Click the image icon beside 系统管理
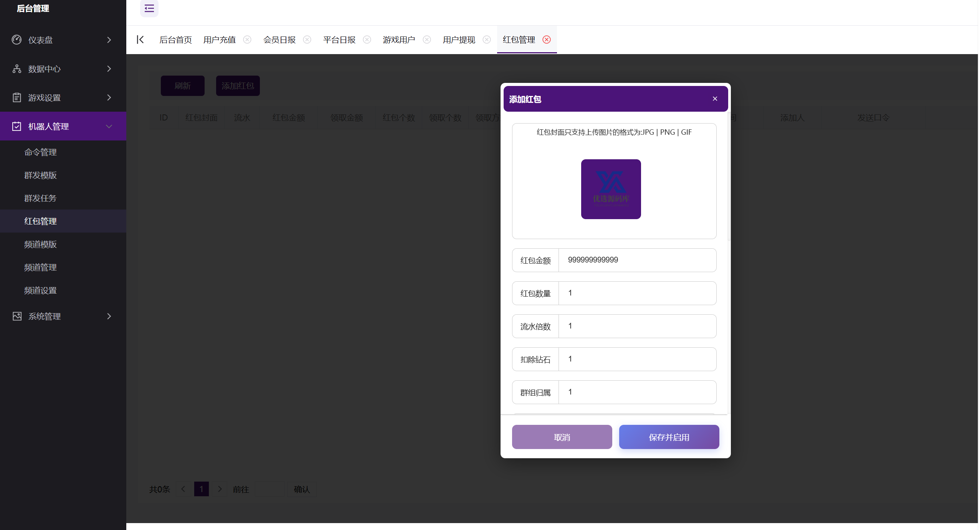This screenshot has height=530, width=980. (x=17, y=316)
